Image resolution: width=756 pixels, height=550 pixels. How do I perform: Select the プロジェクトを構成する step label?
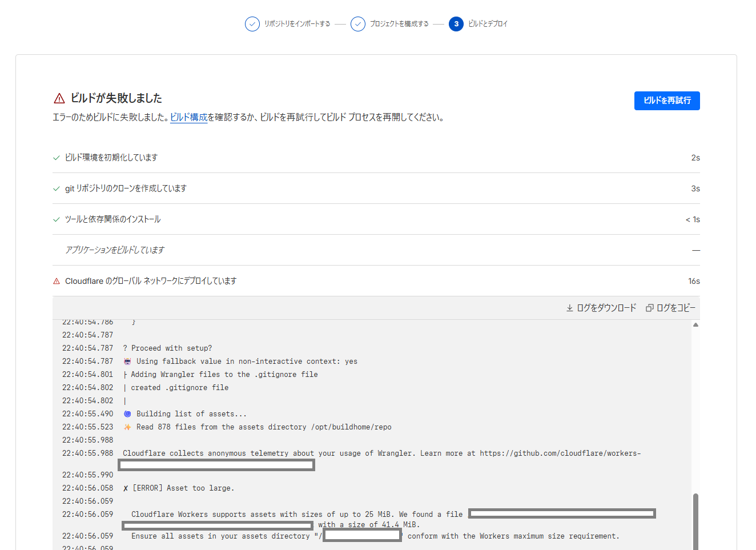399,24
